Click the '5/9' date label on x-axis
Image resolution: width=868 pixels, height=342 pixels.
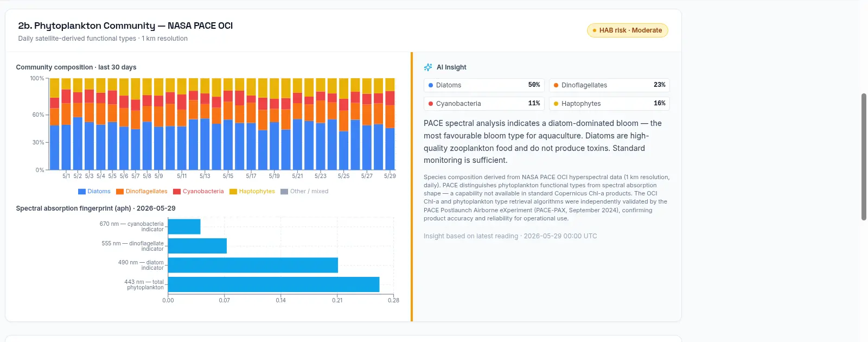[158, 176]
